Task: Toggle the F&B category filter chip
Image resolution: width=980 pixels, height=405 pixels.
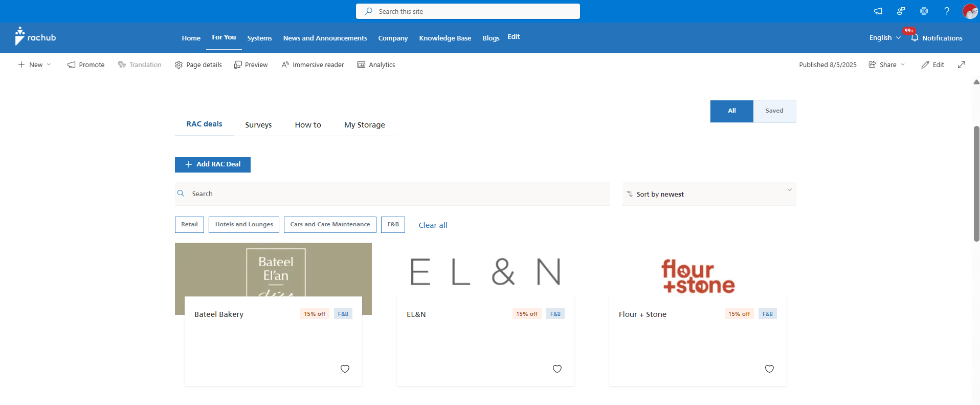Action: tap(393, 225)
